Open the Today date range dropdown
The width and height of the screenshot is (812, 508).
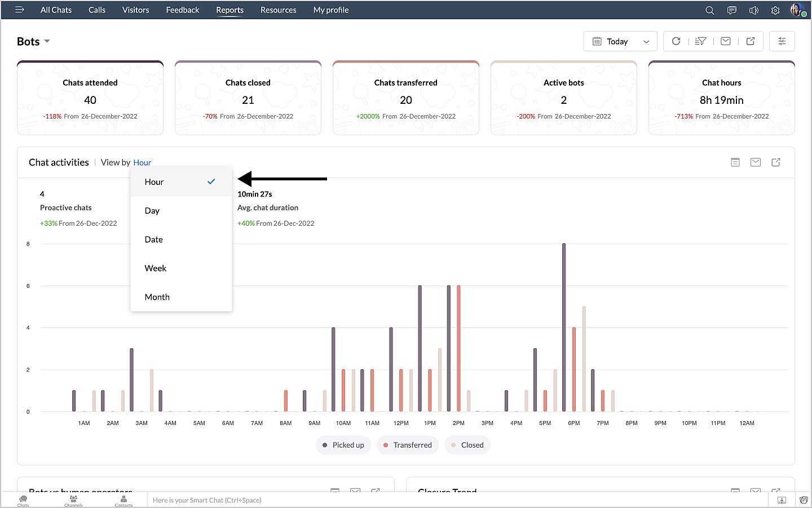620,41
